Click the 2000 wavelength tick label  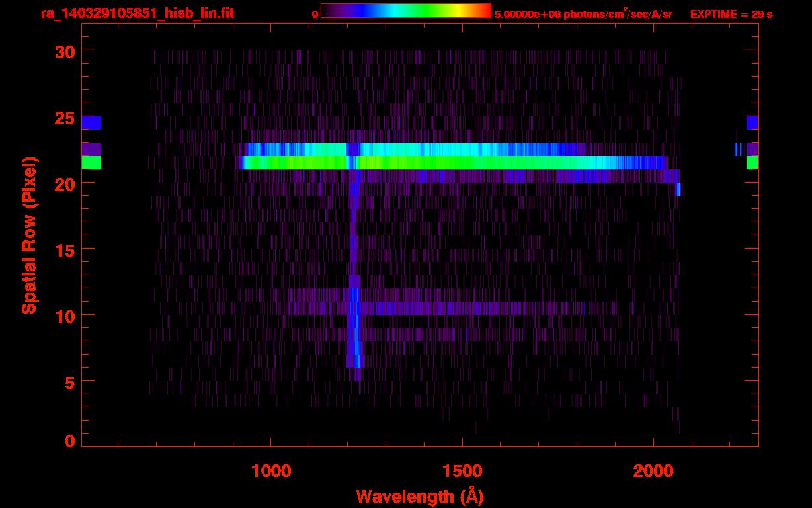653,470
